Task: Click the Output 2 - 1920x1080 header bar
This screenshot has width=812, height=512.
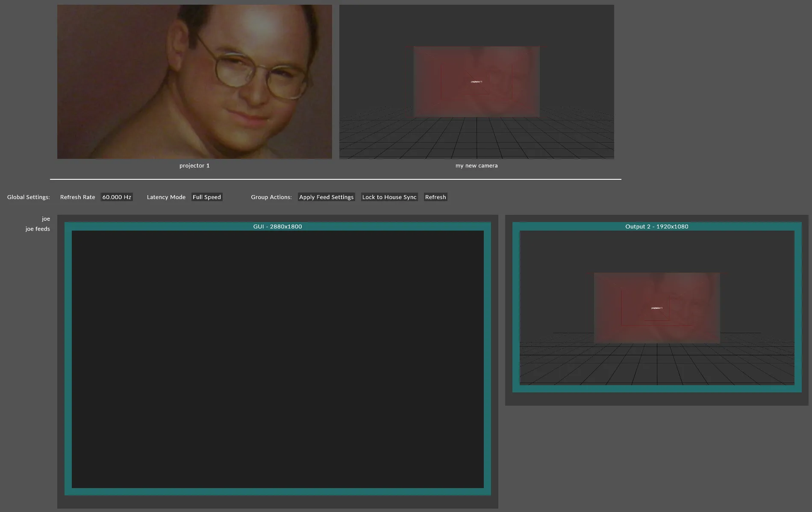Action: pos(656,226)
